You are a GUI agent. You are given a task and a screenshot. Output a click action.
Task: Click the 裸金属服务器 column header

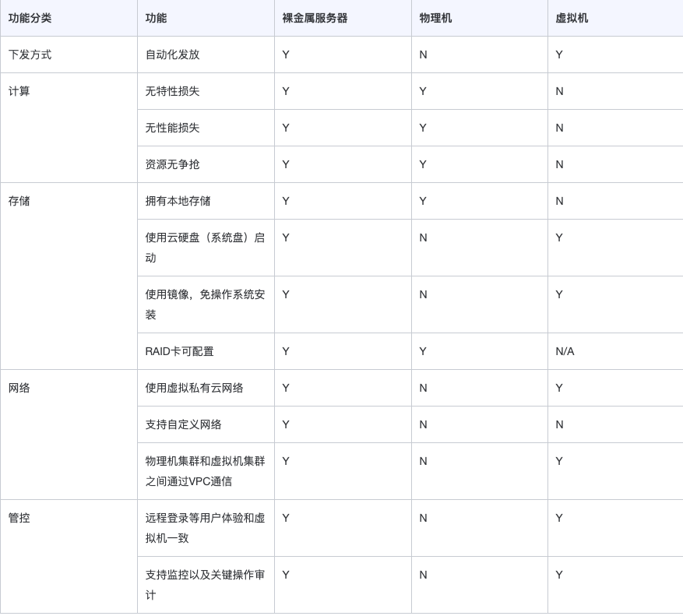[315, 18]
